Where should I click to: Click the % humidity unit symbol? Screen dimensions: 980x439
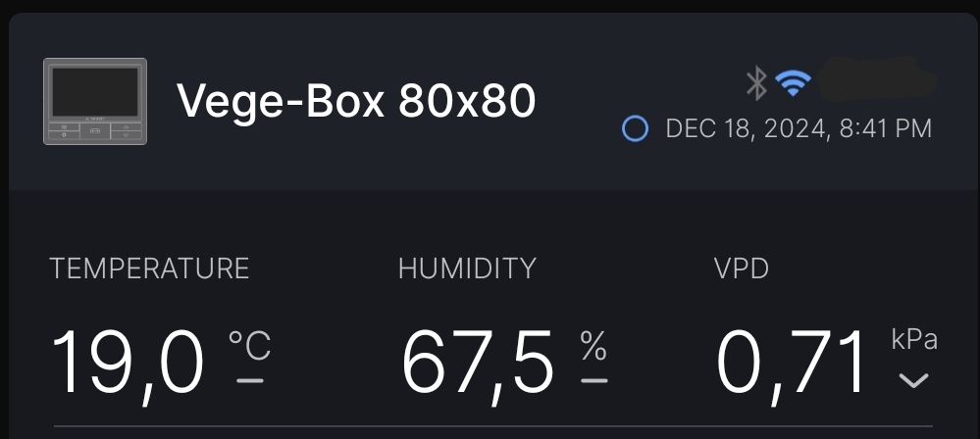(593, 345)
